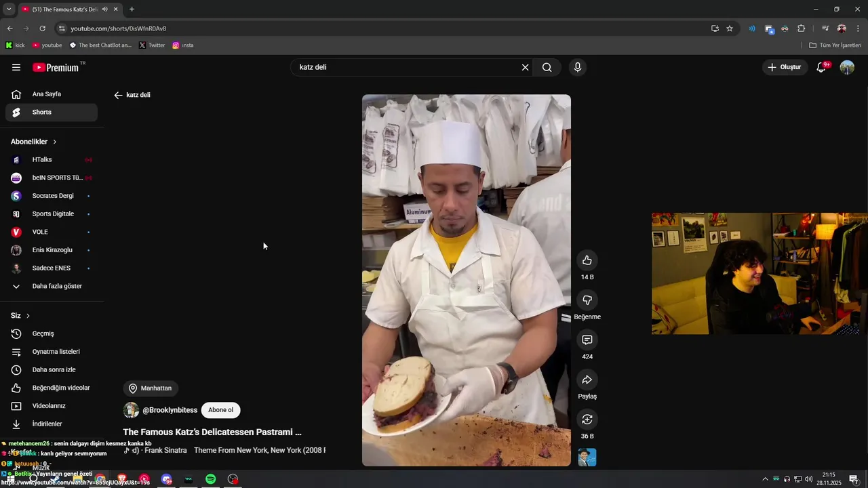Open the remix button showing 36 B
Screen dimensions: 868x488
click(587, 420)
